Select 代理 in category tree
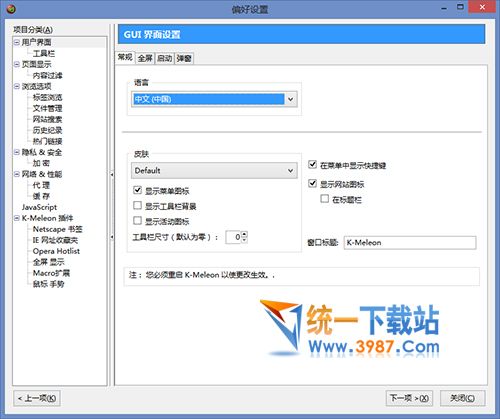Image resolution: width=500 pixels, height=419 pixels. coord(41,185)
